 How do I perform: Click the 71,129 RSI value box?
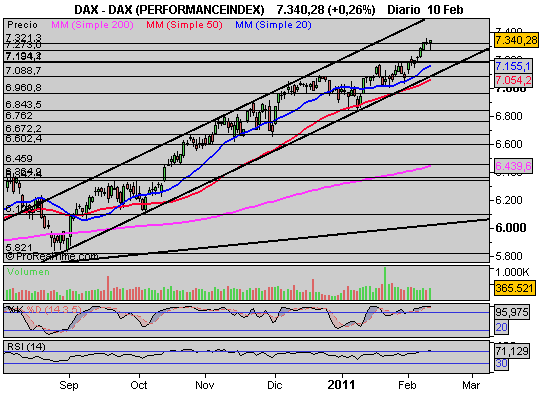point(512,351)
